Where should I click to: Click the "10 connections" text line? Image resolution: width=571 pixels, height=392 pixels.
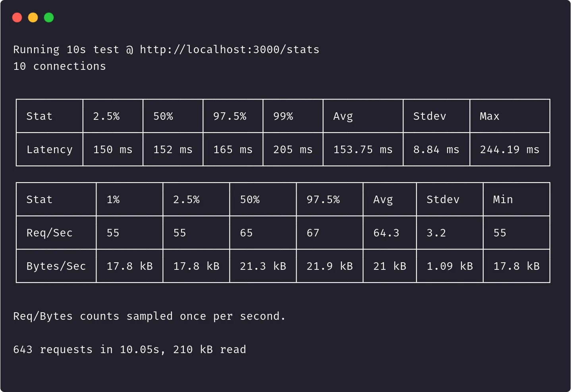(60, 66)
